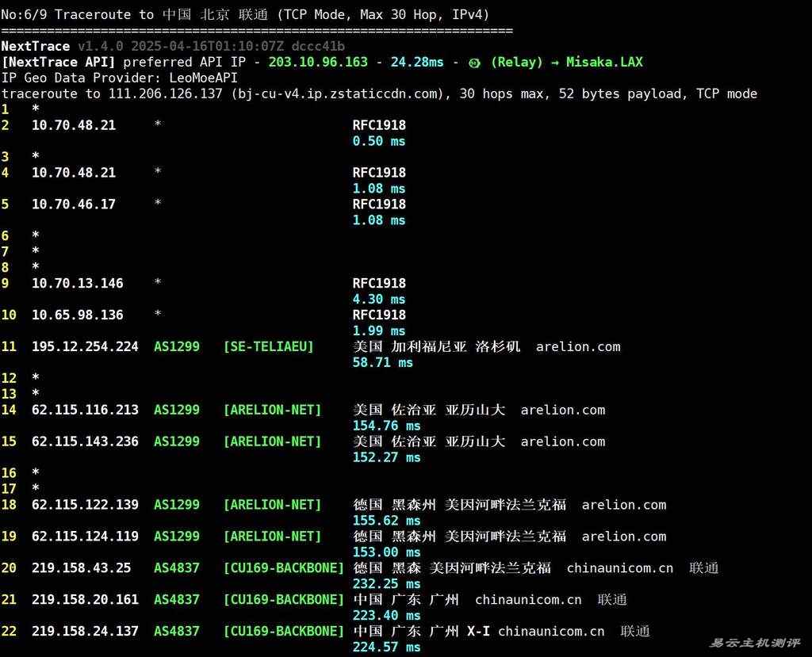The height and width of the screenshot is (657, 812).
Task: Click the 1.08 ms value under hop 5
Action: tap(379, 220)
